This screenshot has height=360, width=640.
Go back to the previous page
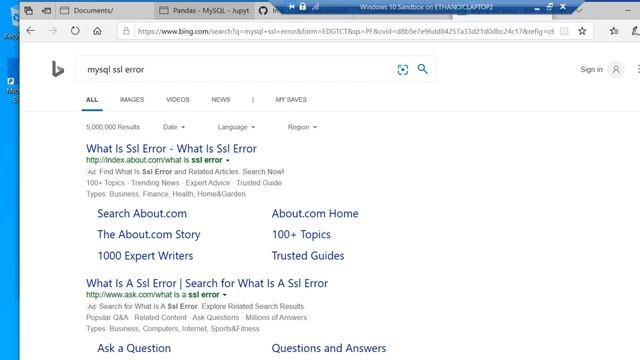click(31, 31)
